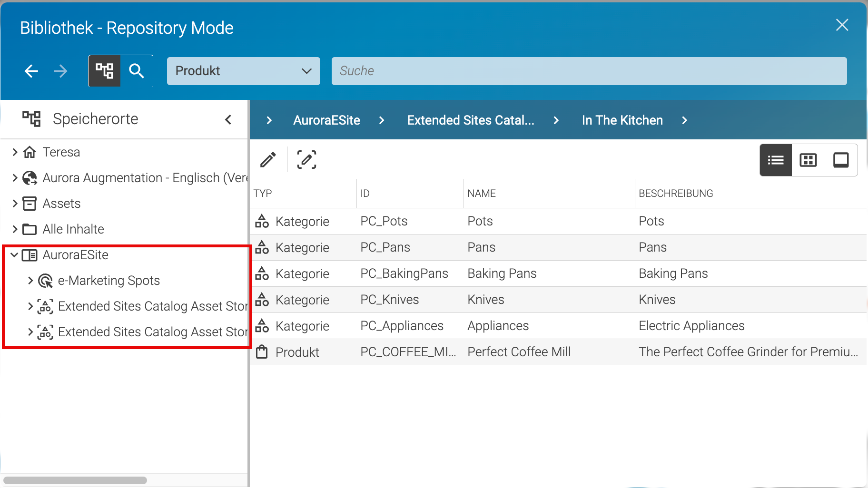Click the framed pencil edit icon
Screen dimensions: 868x488
pyautogui.click(x=307, y=160)
